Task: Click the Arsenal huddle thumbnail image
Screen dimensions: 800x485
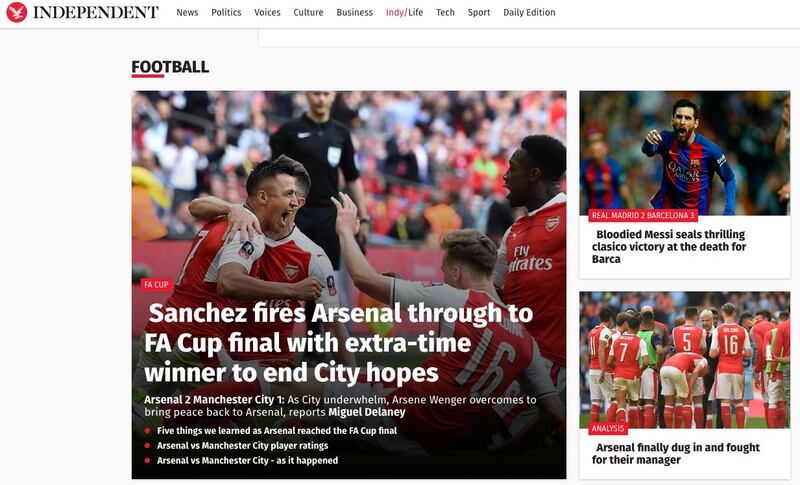Action: pos(684,360)
